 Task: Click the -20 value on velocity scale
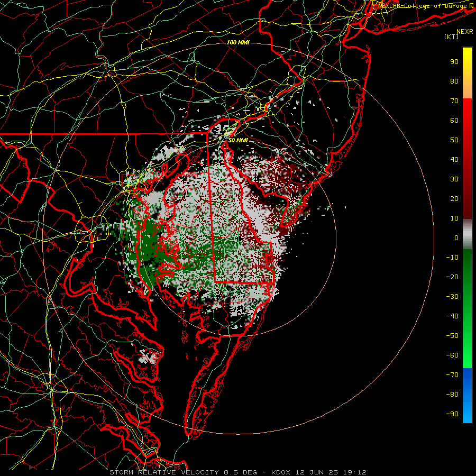coord(452,277)
